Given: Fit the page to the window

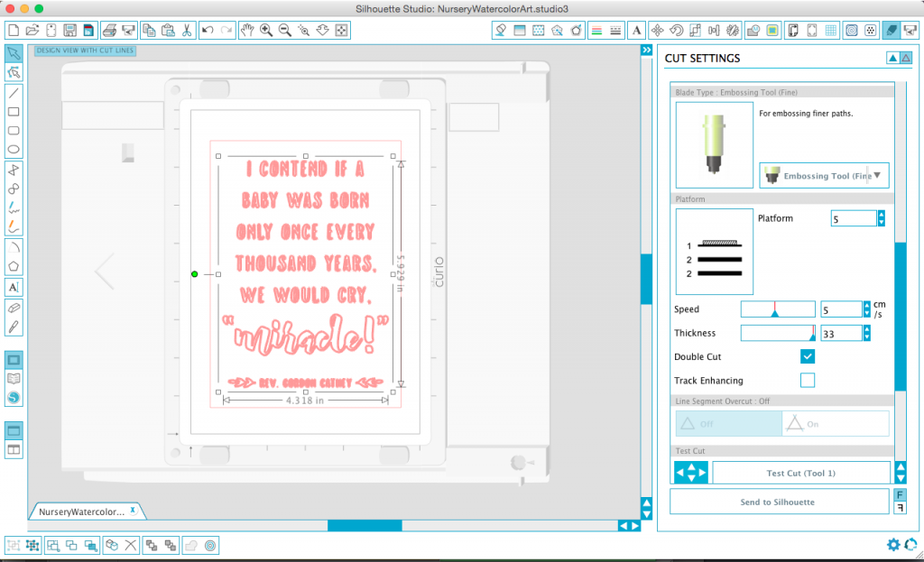Looking at the screenshot, I should pos(341,30).
